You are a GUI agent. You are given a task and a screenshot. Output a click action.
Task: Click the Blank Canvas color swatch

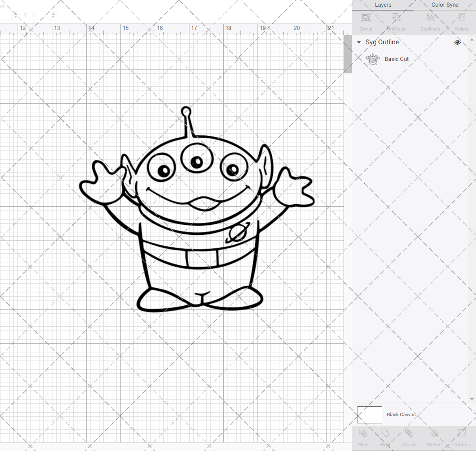tap(369, 415)
